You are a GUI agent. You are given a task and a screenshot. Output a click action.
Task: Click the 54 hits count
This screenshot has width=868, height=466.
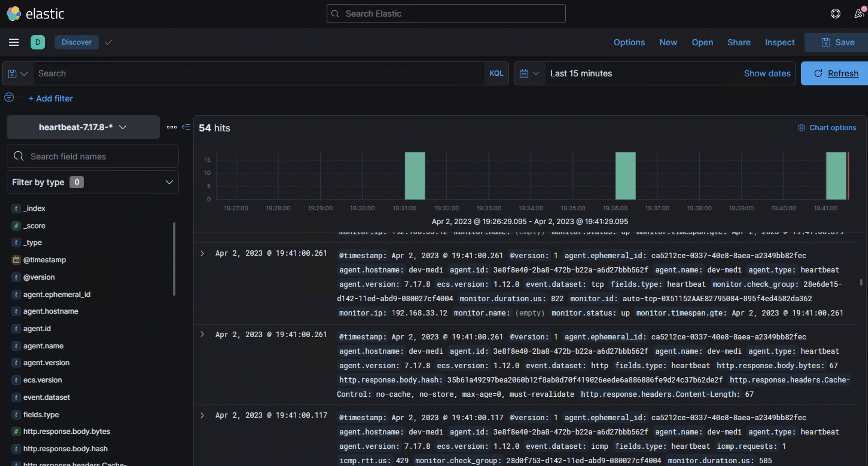[214, 128]
